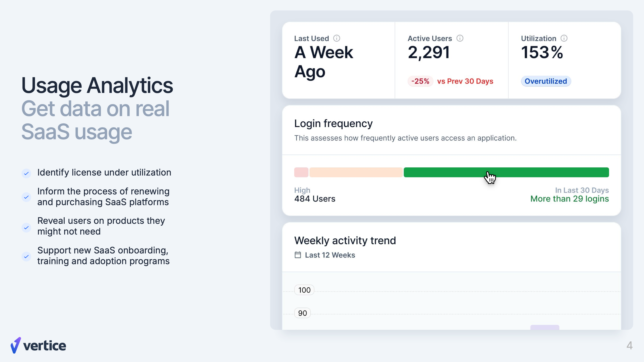644x362 pixels.
Task: Click the More than 29 logins text
Action: (x=570, y=199)
